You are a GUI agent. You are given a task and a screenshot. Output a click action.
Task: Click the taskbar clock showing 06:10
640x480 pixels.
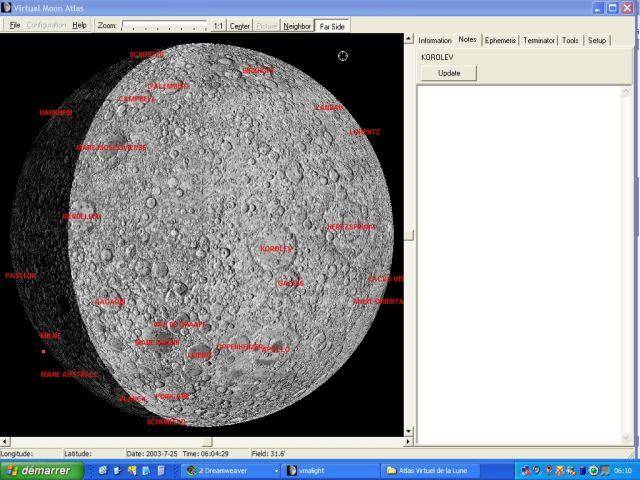click(623, 471)
